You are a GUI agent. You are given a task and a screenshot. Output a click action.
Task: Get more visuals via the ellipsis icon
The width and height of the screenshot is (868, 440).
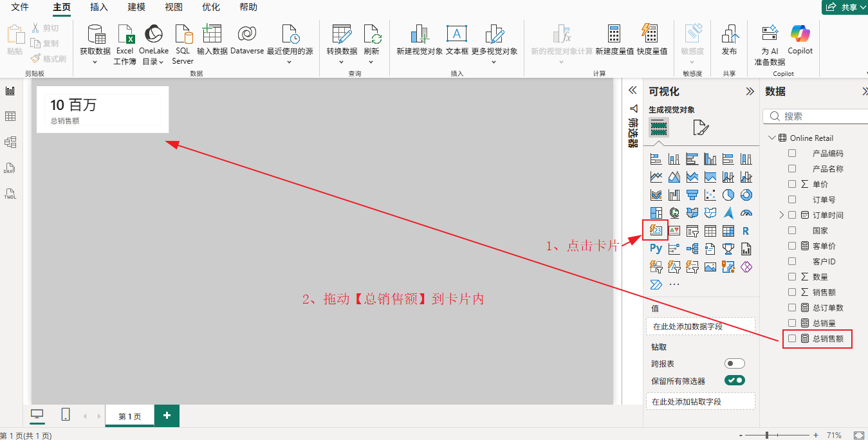point(674,284)
